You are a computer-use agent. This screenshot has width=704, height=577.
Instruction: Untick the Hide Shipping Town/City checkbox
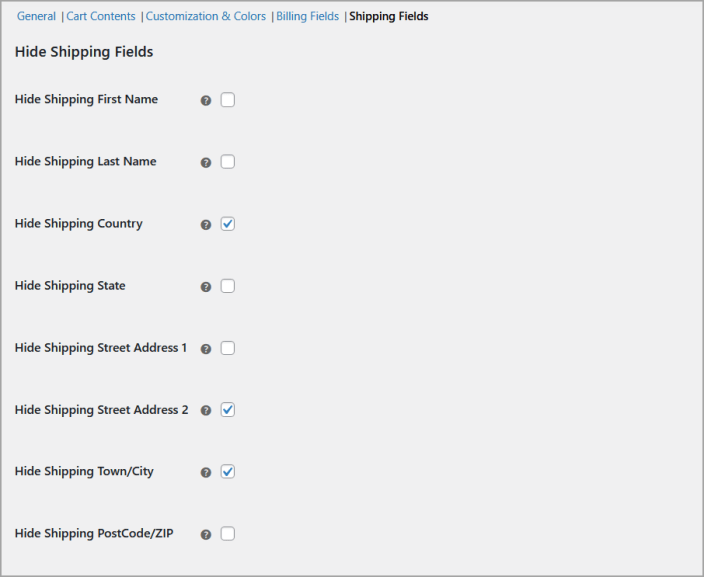coord(228,472)
